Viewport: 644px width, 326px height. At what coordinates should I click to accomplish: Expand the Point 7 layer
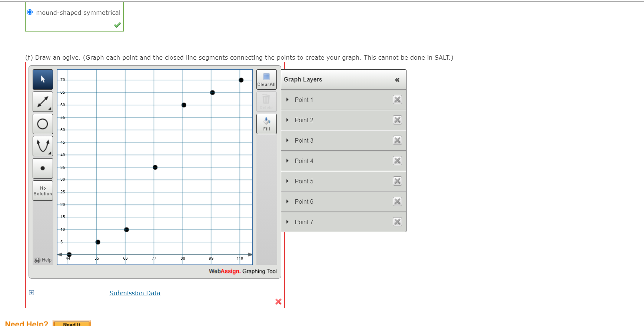[287, 222]
